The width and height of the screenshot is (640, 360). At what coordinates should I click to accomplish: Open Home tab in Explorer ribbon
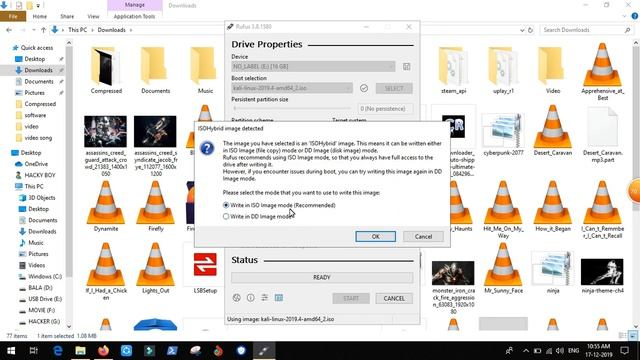click(x=40, y=16)
